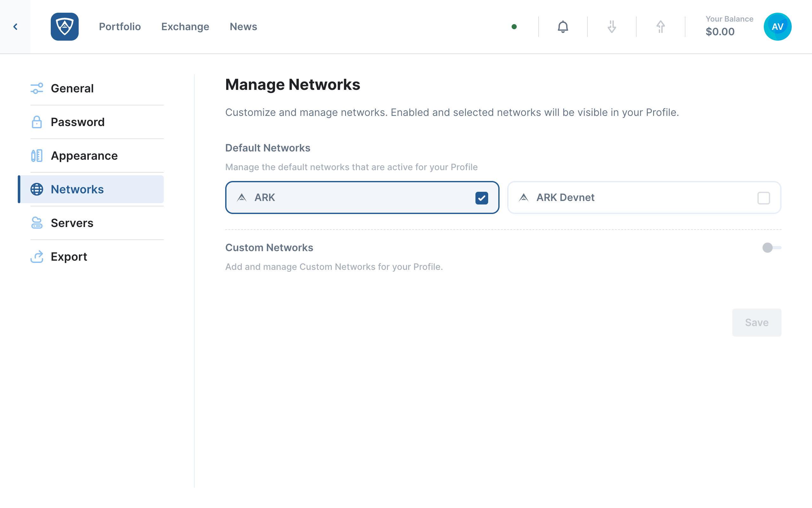Click the Manage Networks heading
812x508 pixels.
click(x=292, y=84)
